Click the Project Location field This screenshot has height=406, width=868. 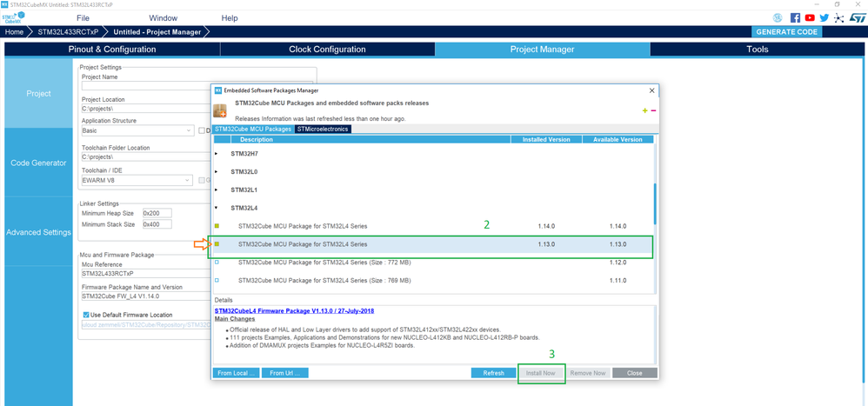(145, 109)
